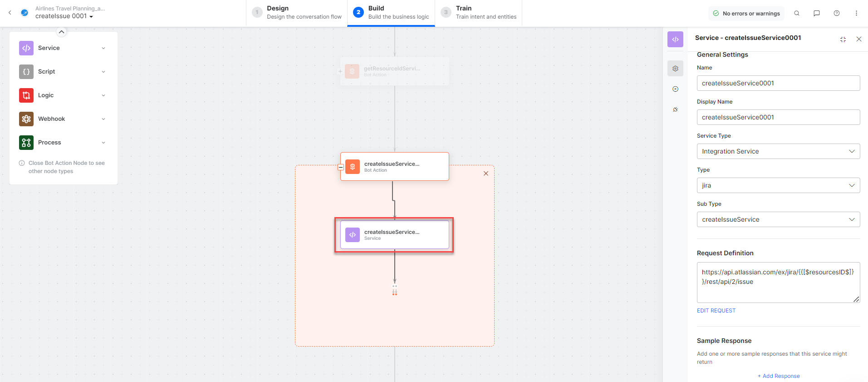868x382 pixels.
Task: Click the search icon in top bar
Action: 796,13
